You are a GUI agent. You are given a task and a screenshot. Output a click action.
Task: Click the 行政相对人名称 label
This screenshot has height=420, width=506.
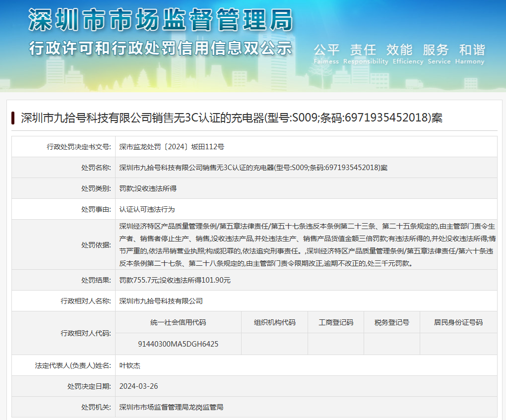click(86, 301)
